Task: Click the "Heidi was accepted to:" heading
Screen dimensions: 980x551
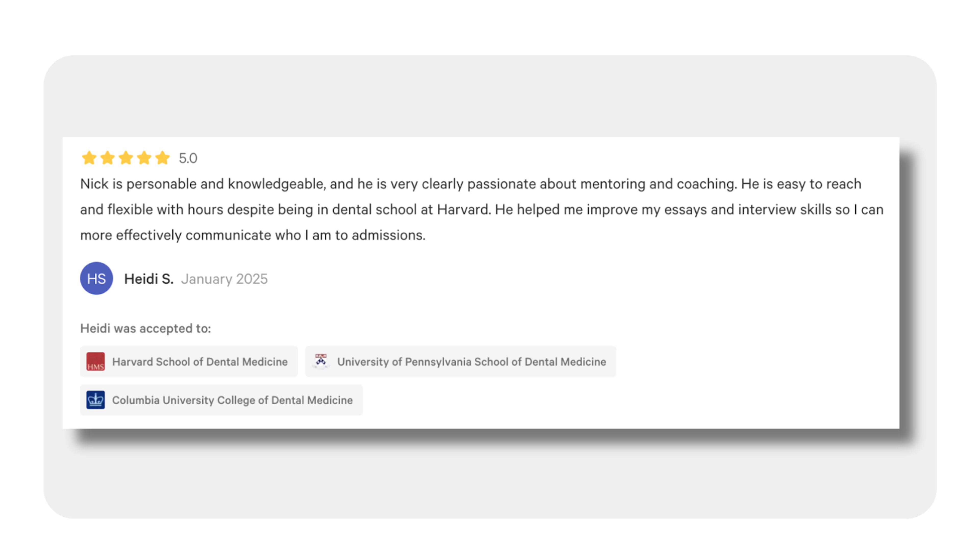Action: click(145, 328)
